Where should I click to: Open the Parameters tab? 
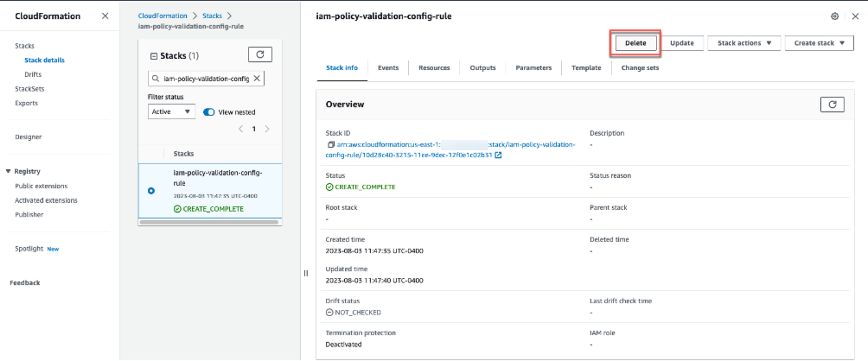click(x=533, y=68)
